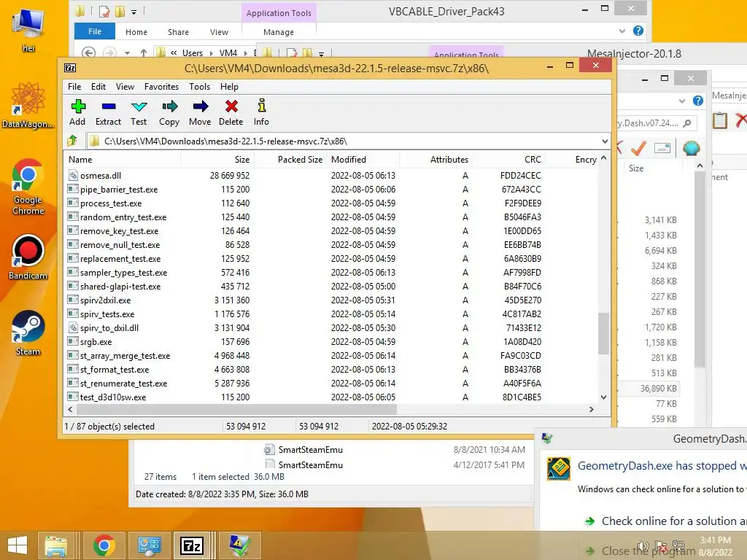Go up one folder level in 7-Zip
The height and width of the screenshot is (560, 747).
click(x=72, y=141)
